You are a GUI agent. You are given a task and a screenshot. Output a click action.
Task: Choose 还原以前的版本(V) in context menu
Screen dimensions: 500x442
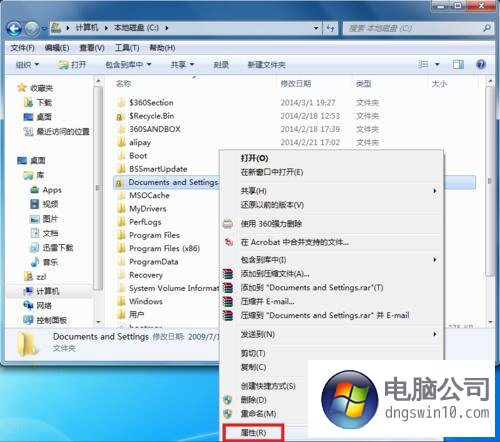click(272, 205)
